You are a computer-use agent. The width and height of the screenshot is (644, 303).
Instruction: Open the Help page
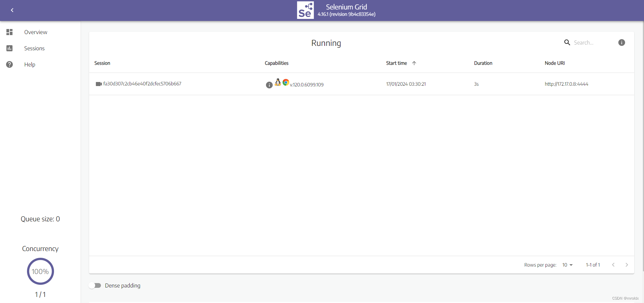30,64
